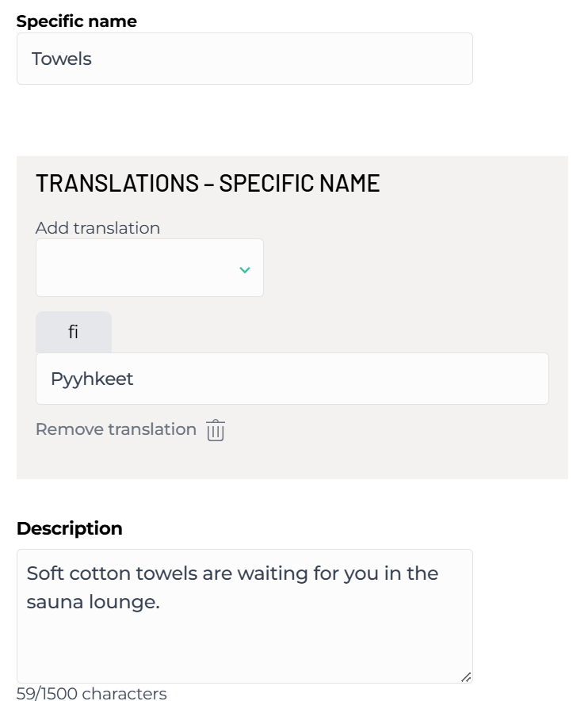Image resolution: width=588 pixels, height=701 pixels.
Task: Click the "59/1500 characters" counter text
Action: point(92,694)
